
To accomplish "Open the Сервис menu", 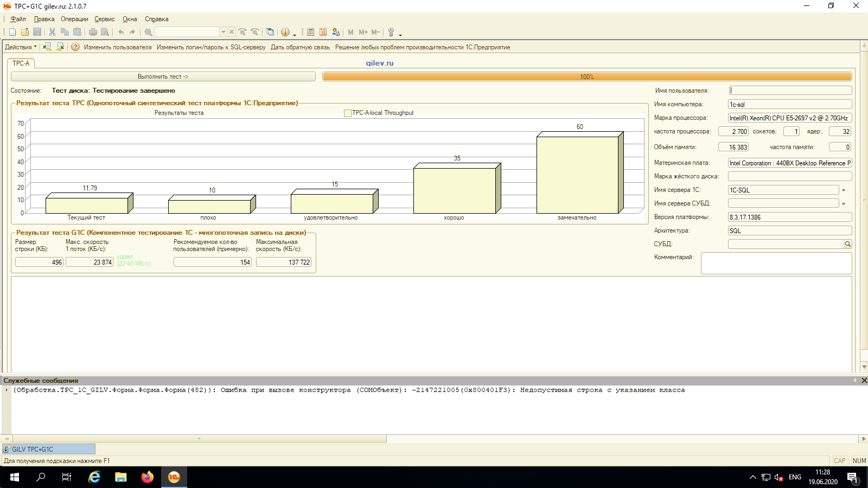I will pyautogui.click(x=105, y=19).
